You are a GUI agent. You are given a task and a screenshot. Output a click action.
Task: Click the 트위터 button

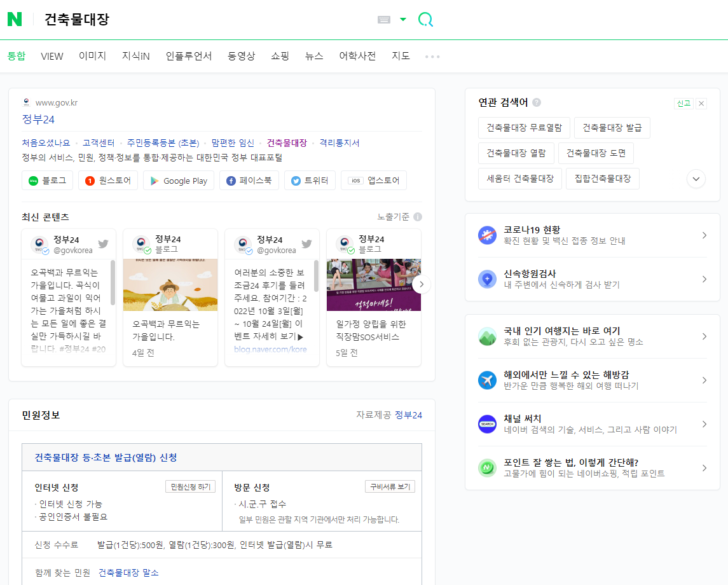click(x=310, y=181)
